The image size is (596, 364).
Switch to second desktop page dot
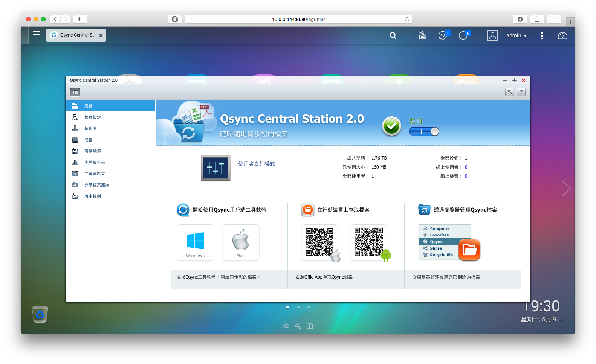tap(298, 307)
